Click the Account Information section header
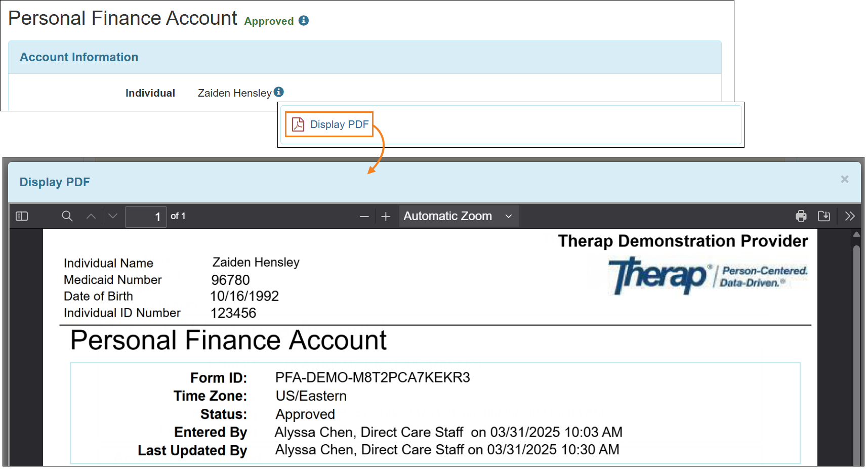Image resolution: width=868 pixels, height=469 pixels. tap(364, 57)
